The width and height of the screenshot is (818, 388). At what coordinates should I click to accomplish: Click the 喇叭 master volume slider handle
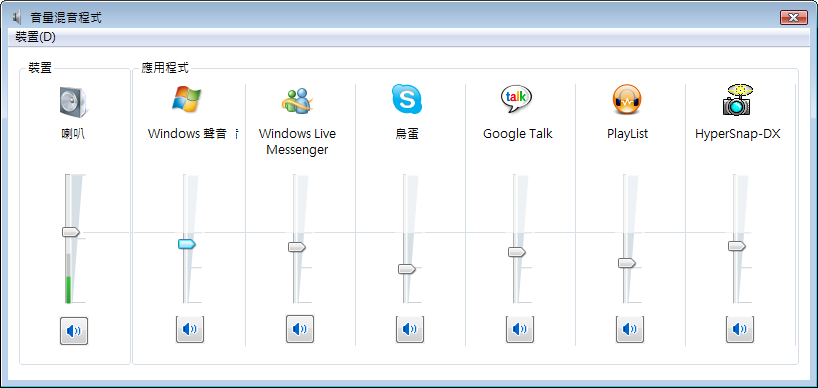tap(70, 232)
